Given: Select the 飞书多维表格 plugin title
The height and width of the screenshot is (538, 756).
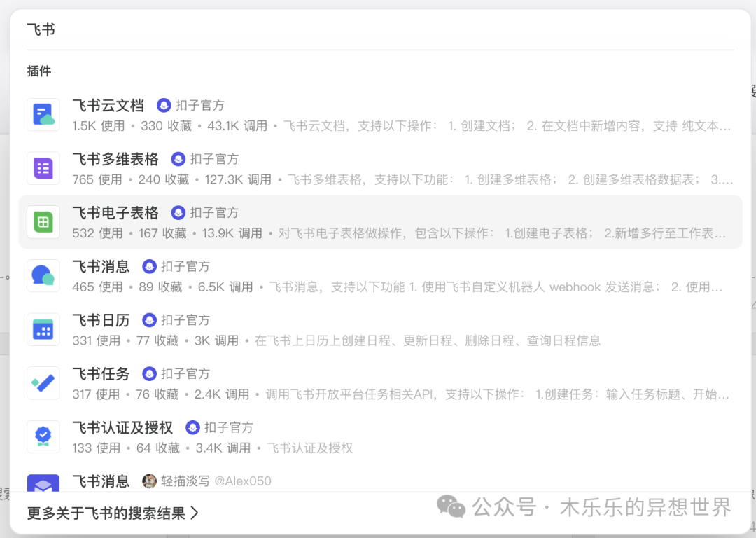Looking at the screenshot, I should [x=115, y=159].
